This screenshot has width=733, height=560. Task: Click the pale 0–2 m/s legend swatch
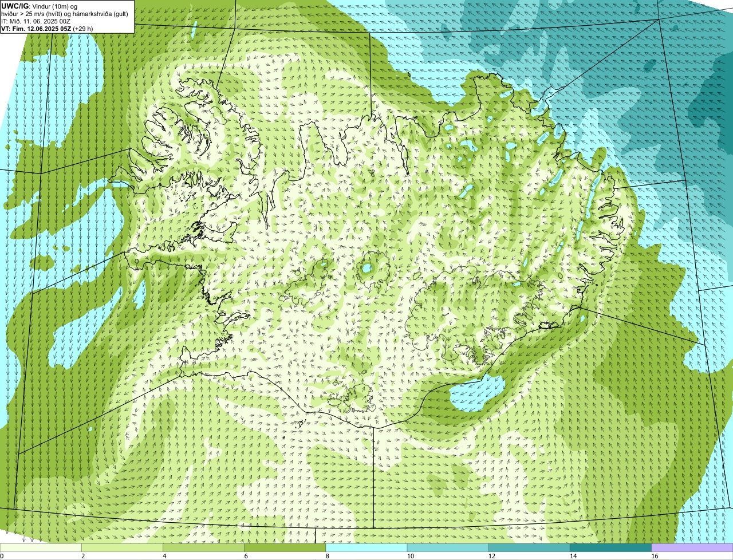(41, 548)
